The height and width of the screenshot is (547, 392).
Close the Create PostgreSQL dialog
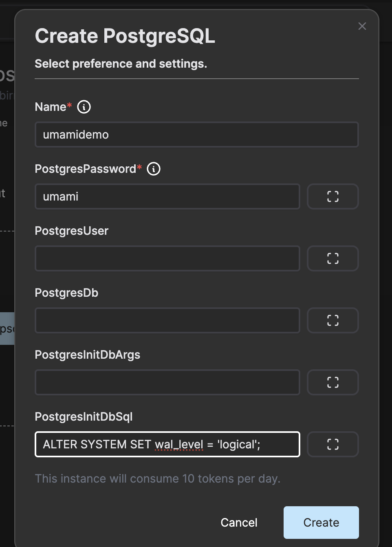(x=362, y=26)
